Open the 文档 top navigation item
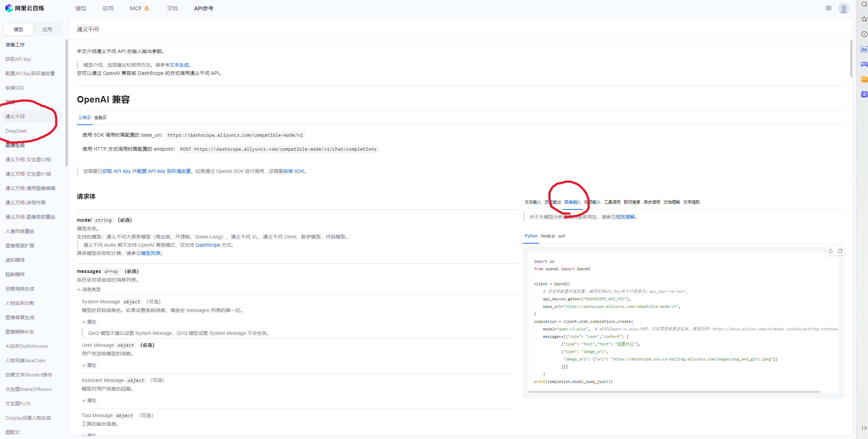The image size is (868, 439). click(172, 8)
